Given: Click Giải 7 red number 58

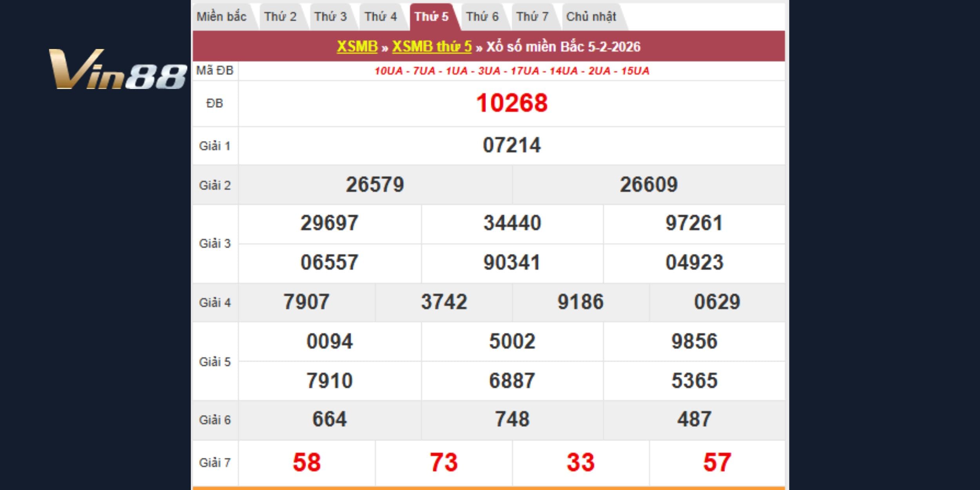Looking at the screenshot, I should [307, 463].
